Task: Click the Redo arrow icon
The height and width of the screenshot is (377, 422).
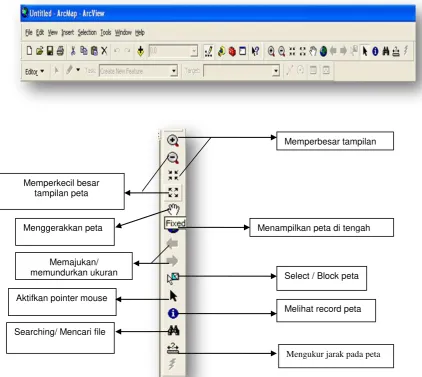Action: click(127, 51)
